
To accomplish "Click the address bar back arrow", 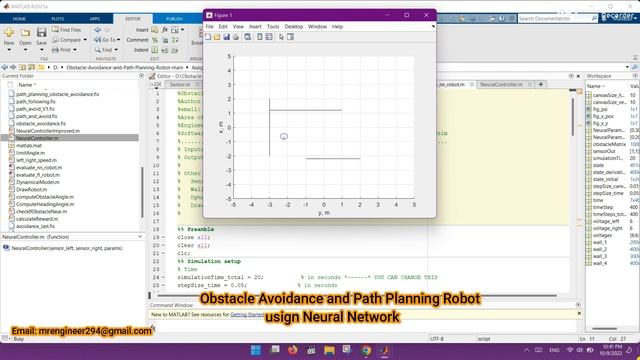I will click(x=4, y=67).
